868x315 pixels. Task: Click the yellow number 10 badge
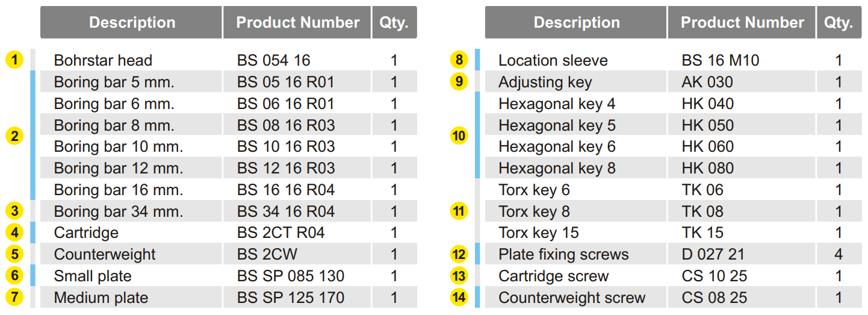(x=459, y=136)
